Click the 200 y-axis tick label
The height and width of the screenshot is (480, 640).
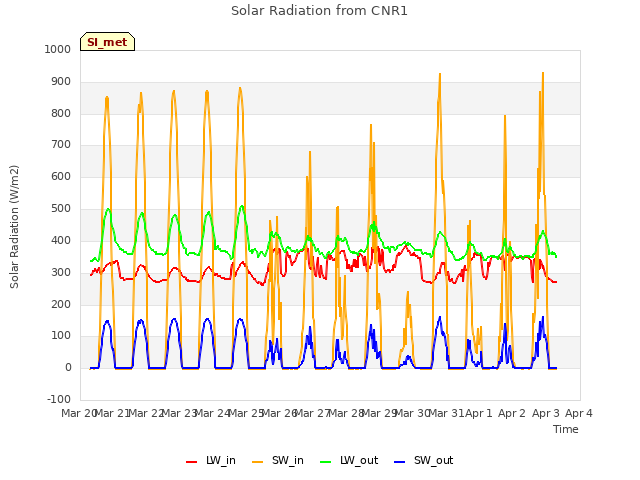(61, 304)
